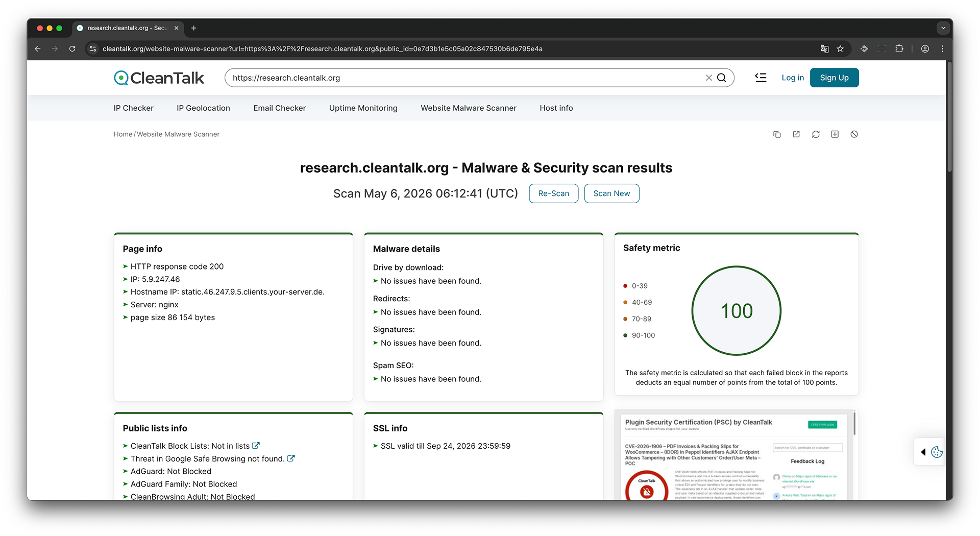Open report in new window icon
Viewport: 980px width, 536px height.
796,134
